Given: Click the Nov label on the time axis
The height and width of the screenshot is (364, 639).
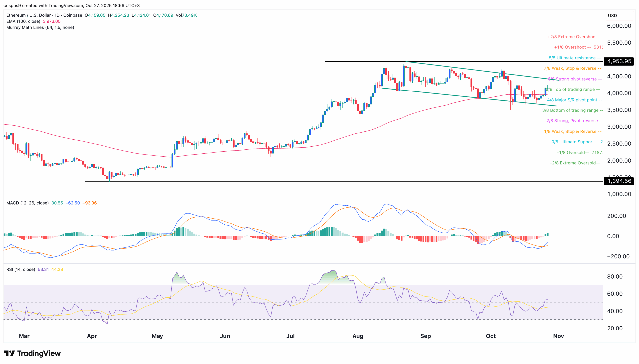Looking at the screenshot, I should point(558,336).
